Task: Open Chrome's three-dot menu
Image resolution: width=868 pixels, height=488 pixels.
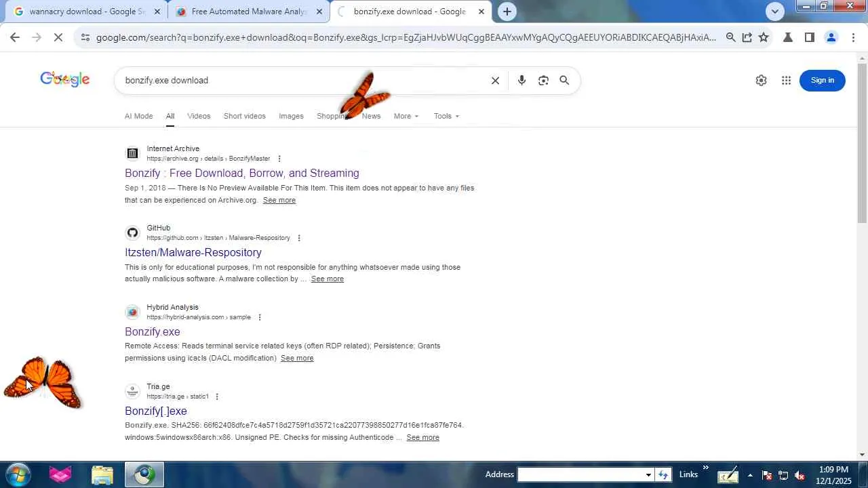Action: coord(853,38)
